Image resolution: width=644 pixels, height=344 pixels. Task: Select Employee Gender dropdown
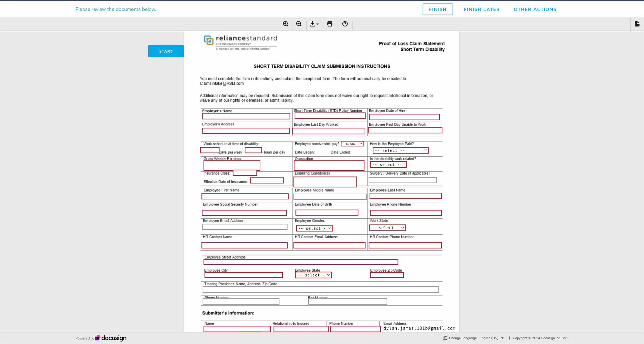[314, 228]
